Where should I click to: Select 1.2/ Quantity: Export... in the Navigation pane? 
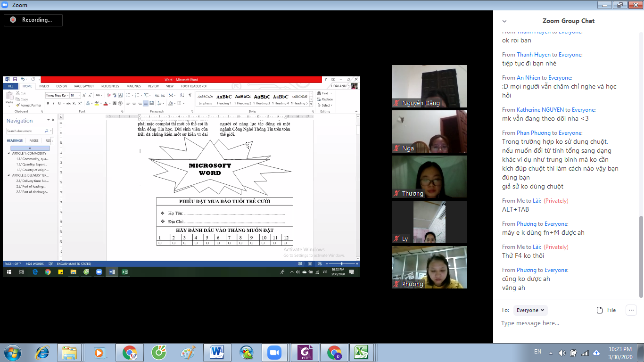32,165
